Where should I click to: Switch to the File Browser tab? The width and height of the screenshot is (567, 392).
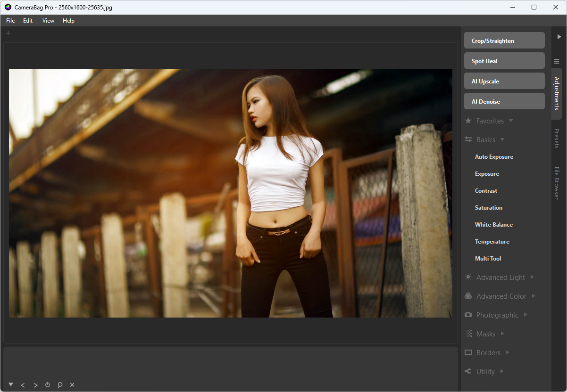(x=557, y=183)
